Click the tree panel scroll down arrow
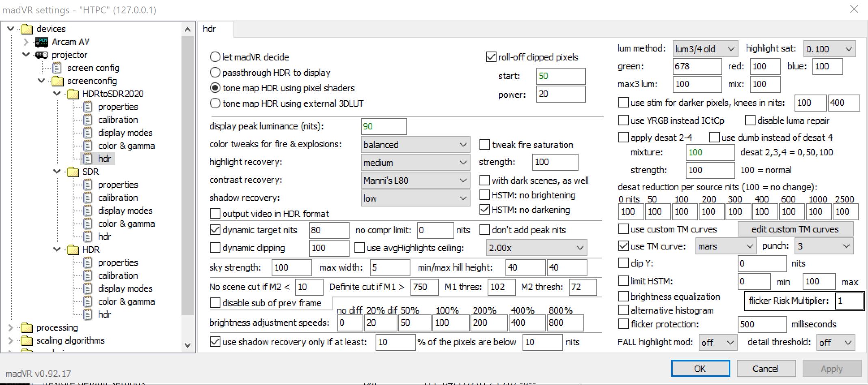The height and width of the screenshot is (385, 868). click(x=188, y=345)
